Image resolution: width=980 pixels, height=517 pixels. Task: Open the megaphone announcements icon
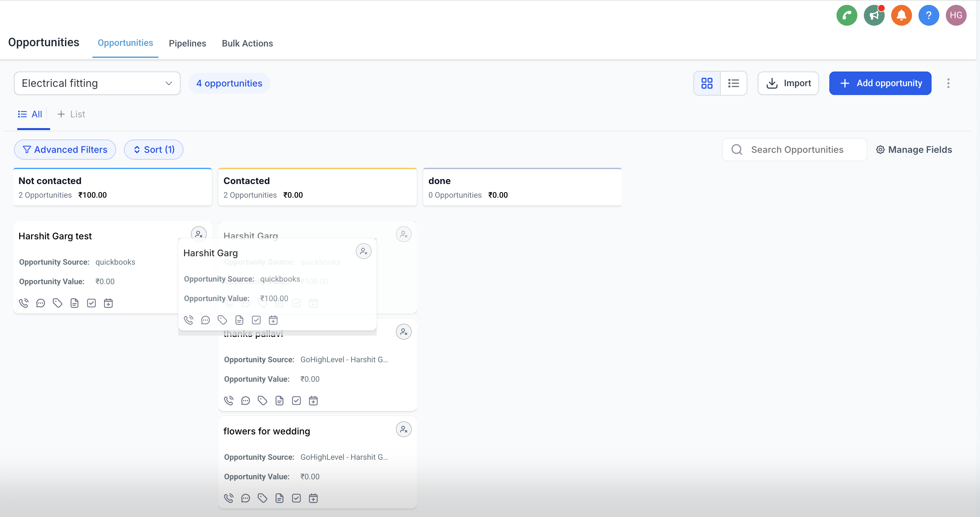pyautogui.click(x=874, y=16)
